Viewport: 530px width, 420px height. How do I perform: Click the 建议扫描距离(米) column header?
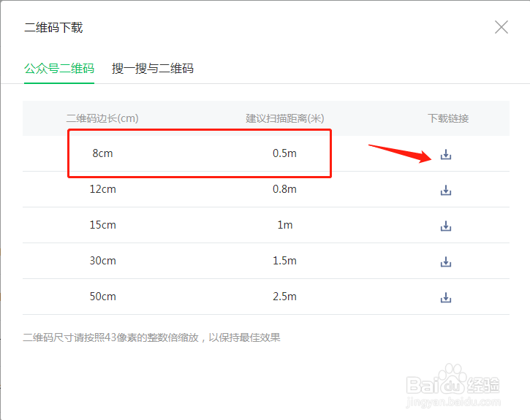click(285, 118)
